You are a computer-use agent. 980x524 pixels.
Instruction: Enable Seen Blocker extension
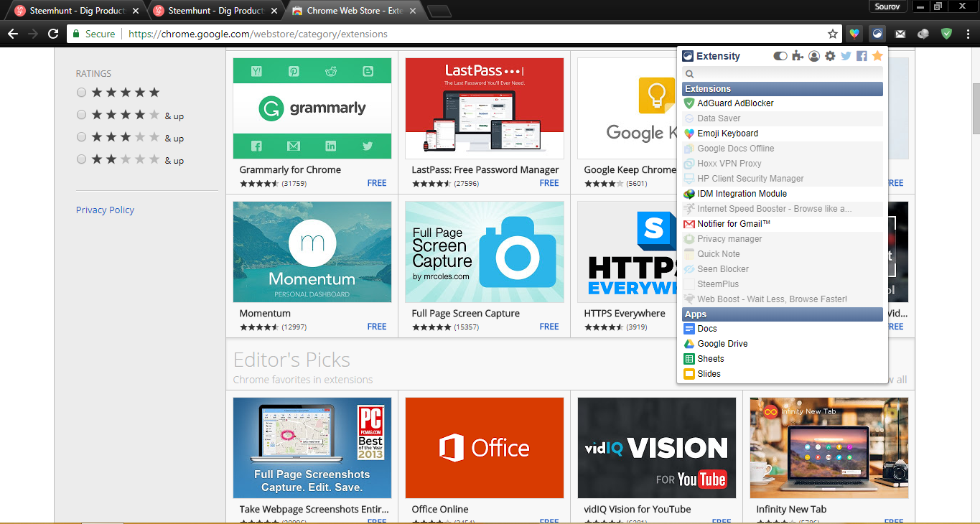[x=783, y=269]
